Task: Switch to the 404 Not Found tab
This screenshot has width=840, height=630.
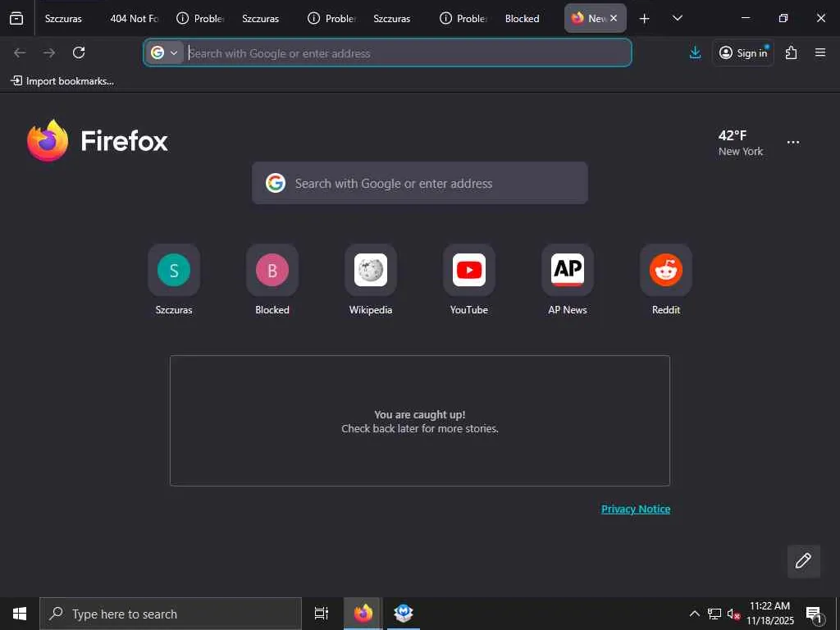Action: click(x=134, y=18)
